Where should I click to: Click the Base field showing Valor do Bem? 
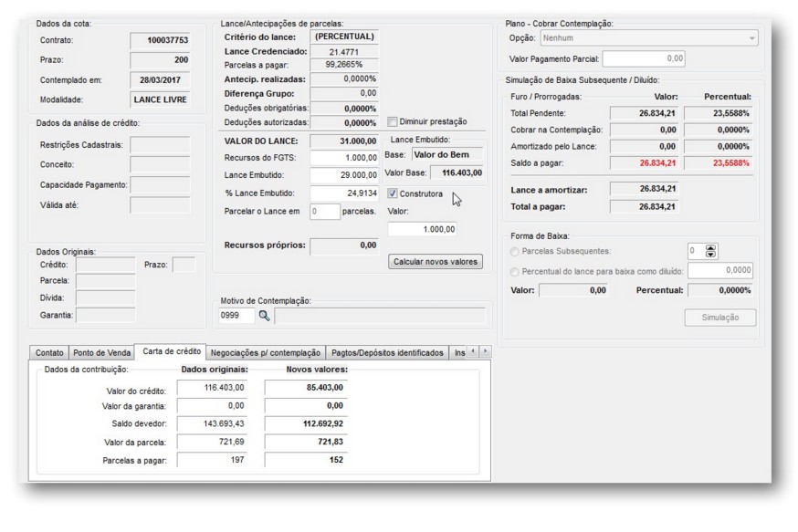[x=446, y=154]
